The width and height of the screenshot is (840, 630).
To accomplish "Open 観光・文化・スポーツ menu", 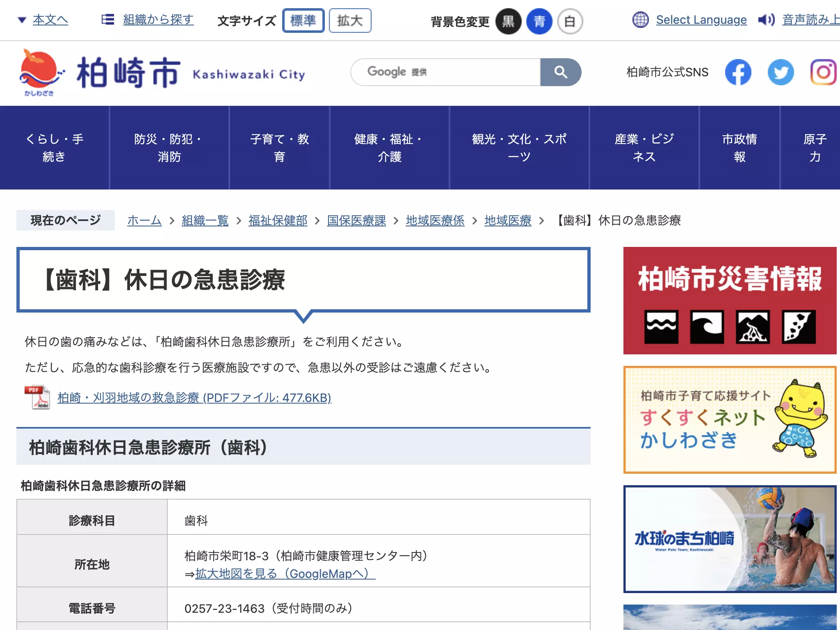I will (519, 148).
